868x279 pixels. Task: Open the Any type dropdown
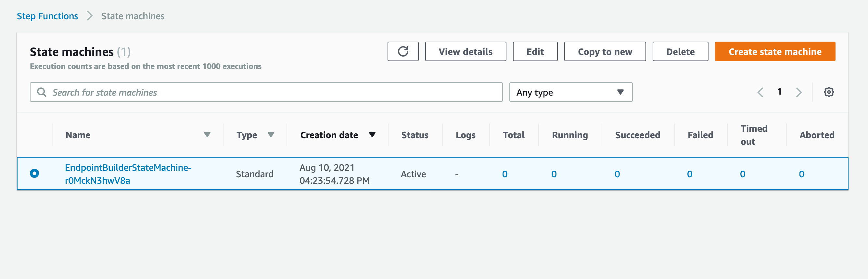(570, 92)
